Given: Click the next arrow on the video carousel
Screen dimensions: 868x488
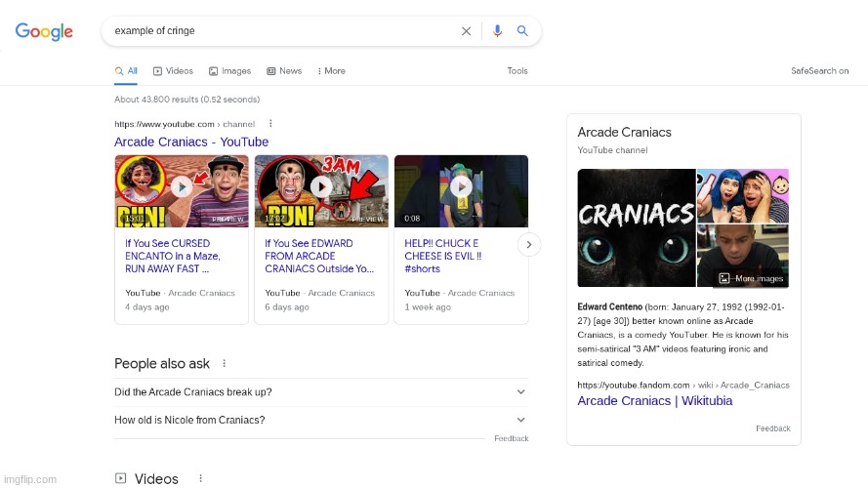Looking at the screenshot, I should (528, 245).
